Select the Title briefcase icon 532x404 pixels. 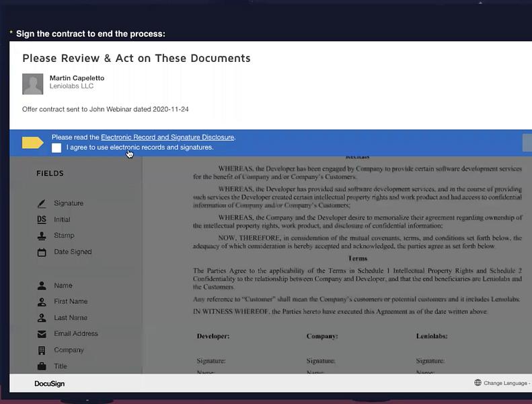point(42,366)
